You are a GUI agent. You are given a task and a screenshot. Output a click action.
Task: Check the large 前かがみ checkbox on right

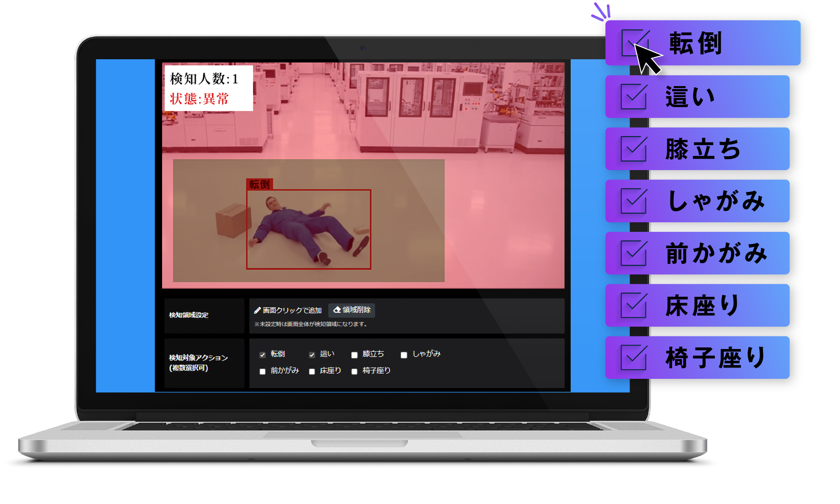[x=633, y=253]
